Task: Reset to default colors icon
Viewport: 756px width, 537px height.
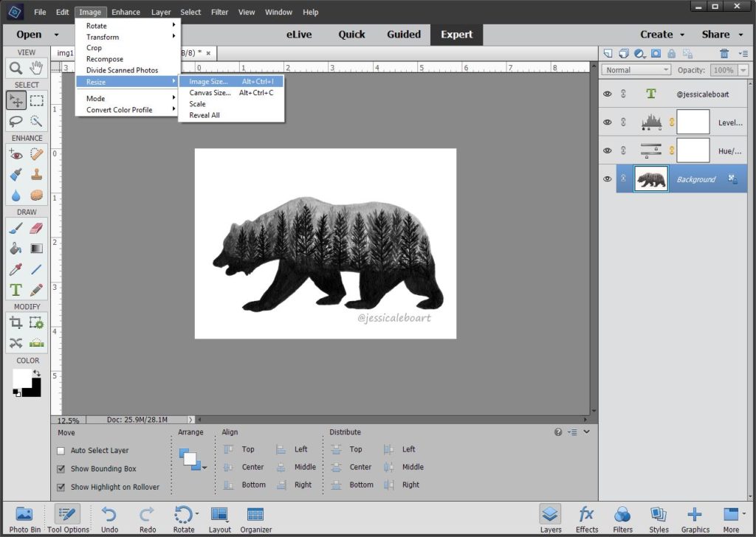Action: pos(17,393)
